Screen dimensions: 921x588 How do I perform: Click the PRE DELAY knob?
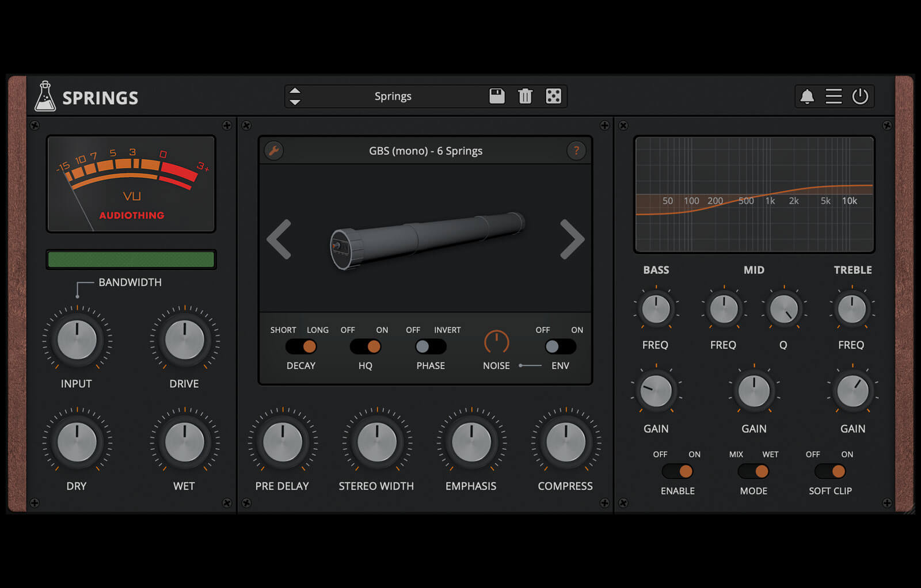pyautogui.click(x=282, y=442)
